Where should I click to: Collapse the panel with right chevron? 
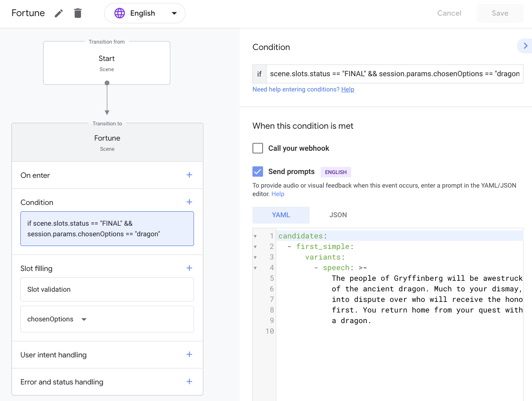[525, 46]
